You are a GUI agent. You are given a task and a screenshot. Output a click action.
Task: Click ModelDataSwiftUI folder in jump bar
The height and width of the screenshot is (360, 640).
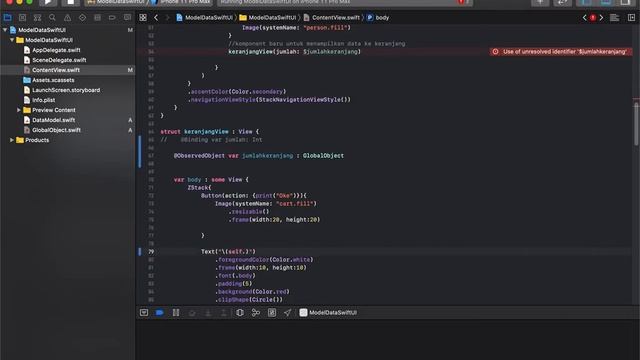pos(268,18)
